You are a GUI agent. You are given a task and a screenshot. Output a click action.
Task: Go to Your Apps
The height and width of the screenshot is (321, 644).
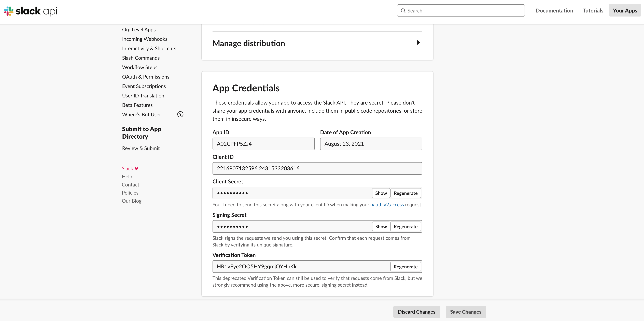click(x=625, y=10)
